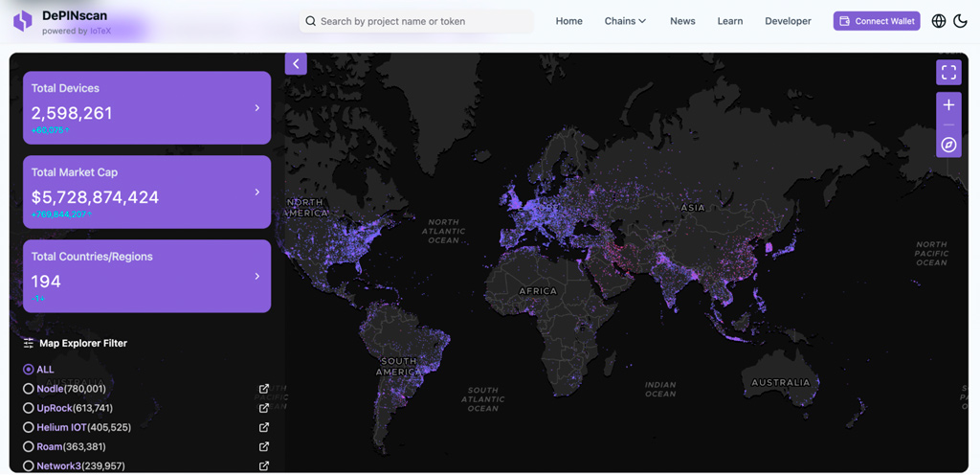
Task: Enter fullscreen map view
Action: (948, 73)
